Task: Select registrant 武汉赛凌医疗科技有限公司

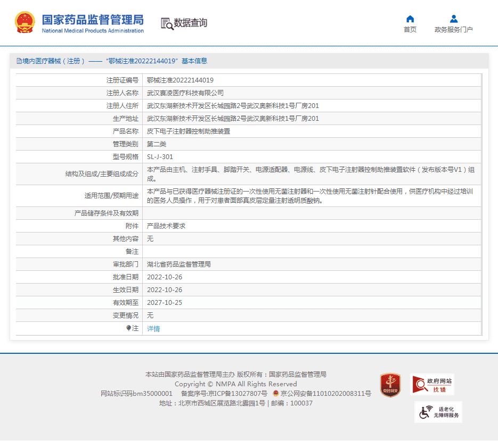Action: point(185,93)
